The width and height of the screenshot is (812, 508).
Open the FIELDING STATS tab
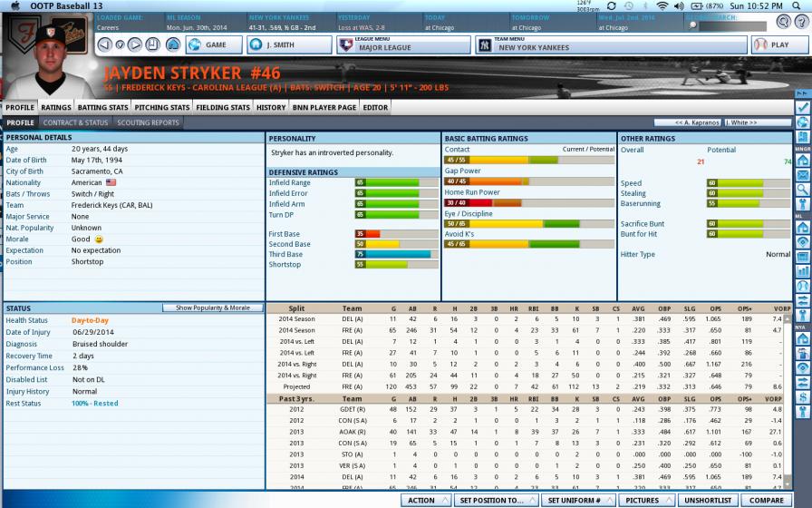pos(223,107)
